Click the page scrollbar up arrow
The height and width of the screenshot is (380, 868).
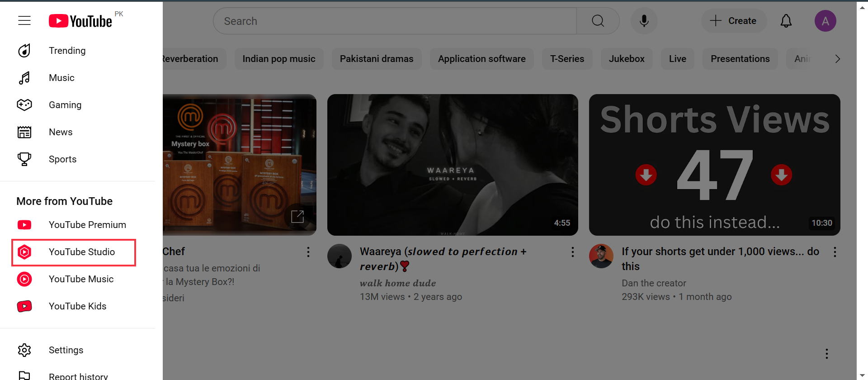pos(862,7)
